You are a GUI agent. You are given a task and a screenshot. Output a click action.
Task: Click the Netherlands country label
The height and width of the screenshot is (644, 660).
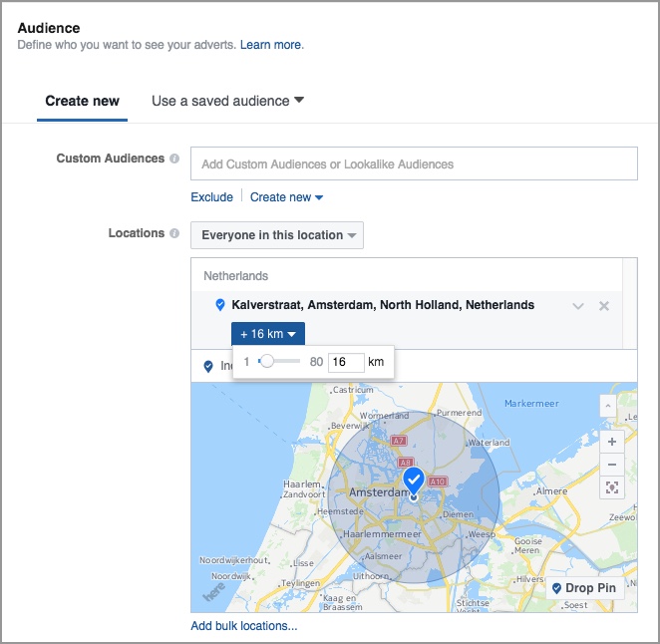[235, 276]
